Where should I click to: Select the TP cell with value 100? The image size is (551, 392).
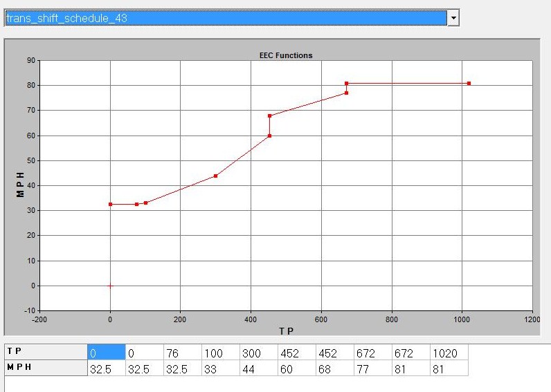point(221,352)
